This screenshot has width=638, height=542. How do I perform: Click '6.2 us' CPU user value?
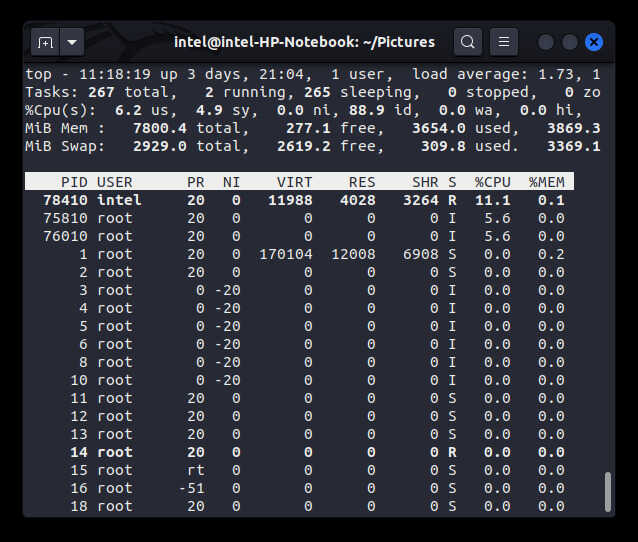click(146, 110)
